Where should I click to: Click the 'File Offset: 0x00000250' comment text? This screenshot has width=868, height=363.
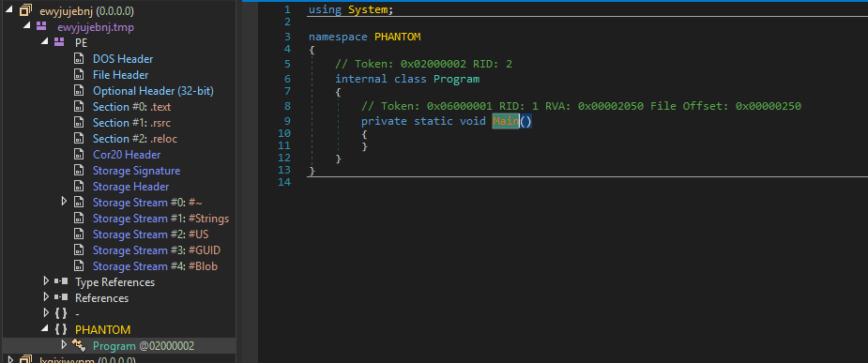(725, 106)
